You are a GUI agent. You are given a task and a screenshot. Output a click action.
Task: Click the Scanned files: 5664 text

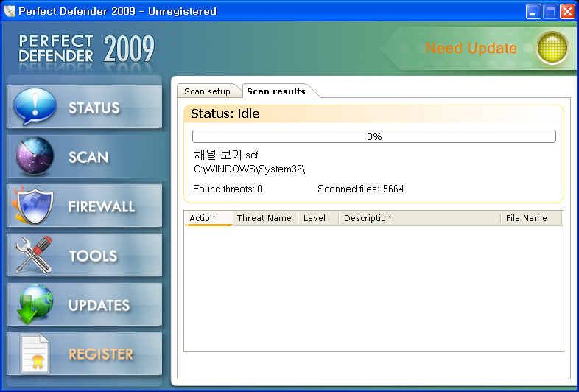360,189
